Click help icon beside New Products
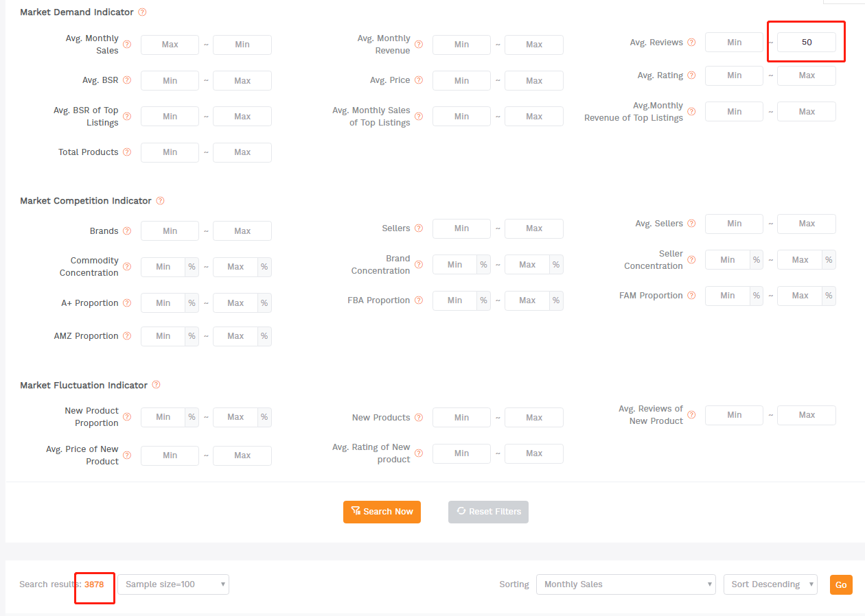 pos(419,418)
